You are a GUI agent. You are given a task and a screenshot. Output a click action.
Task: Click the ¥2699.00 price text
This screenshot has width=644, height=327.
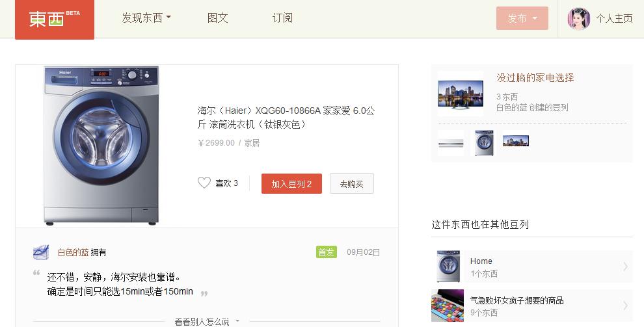(x=216, y=143)
